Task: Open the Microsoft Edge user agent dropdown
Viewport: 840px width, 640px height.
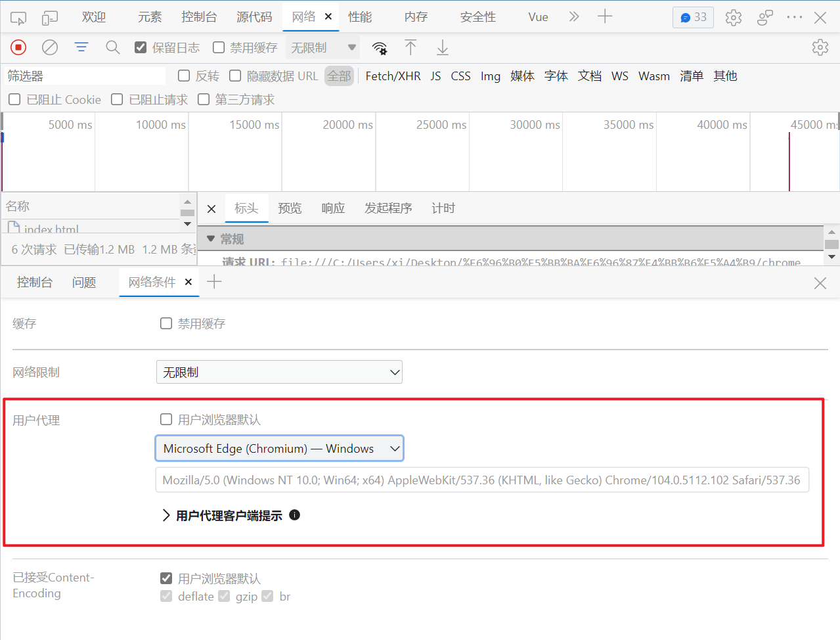Action: coord(279,449)
